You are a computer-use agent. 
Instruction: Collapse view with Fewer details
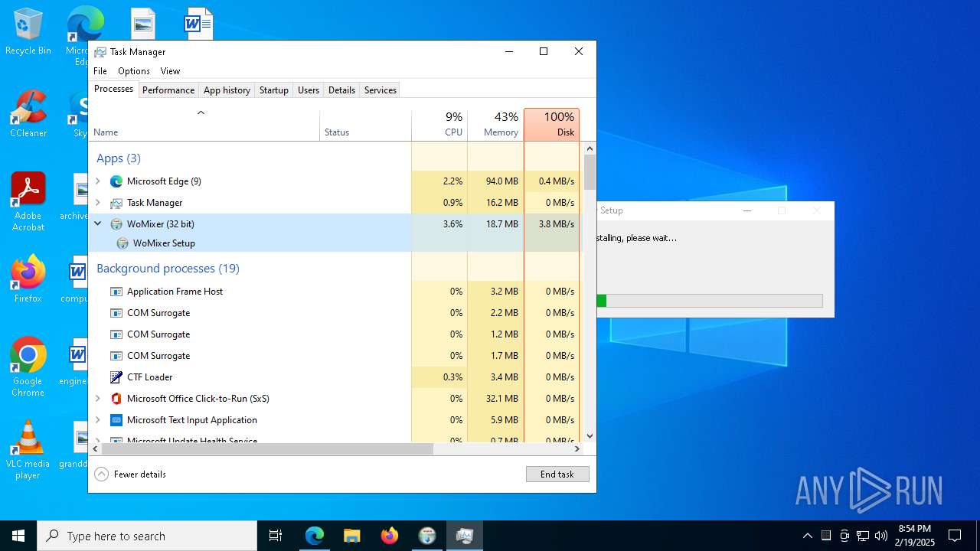click(x=130, y=474)
